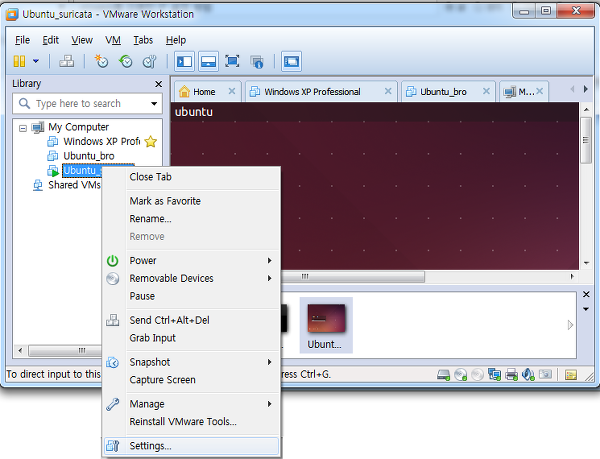Click the sound card status icon

tap(528, 375)
